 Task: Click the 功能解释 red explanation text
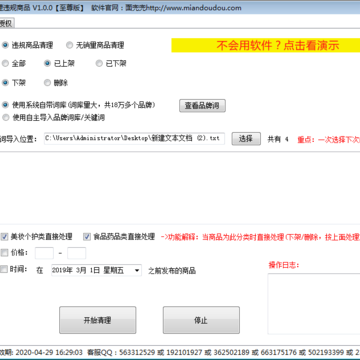261,237
